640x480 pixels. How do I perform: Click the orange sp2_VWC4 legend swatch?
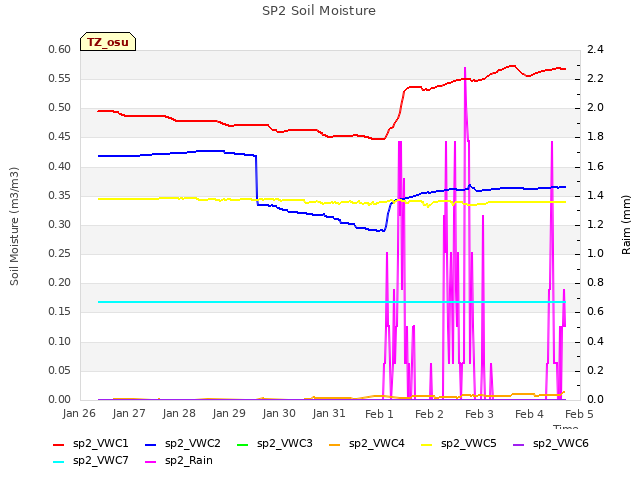point(335,444)
